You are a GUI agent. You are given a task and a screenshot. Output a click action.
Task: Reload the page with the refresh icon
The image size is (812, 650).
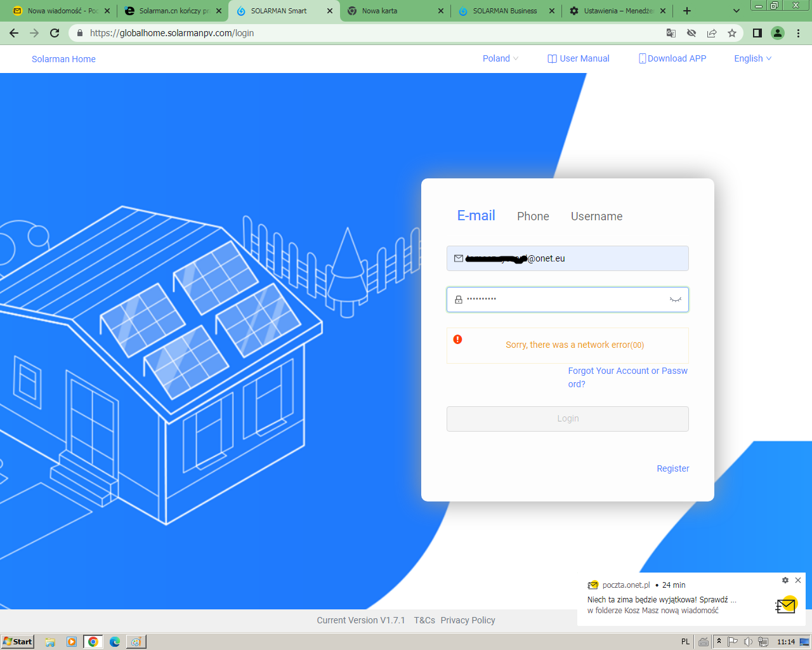tap(55, 33)
